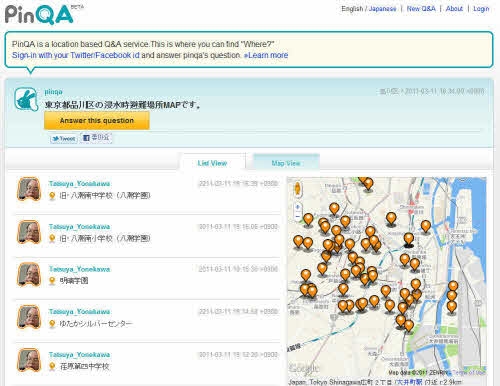Click the timestamp in the 明晴学園 row
This screenshot has height=386, width=500.
coord(238,269)
